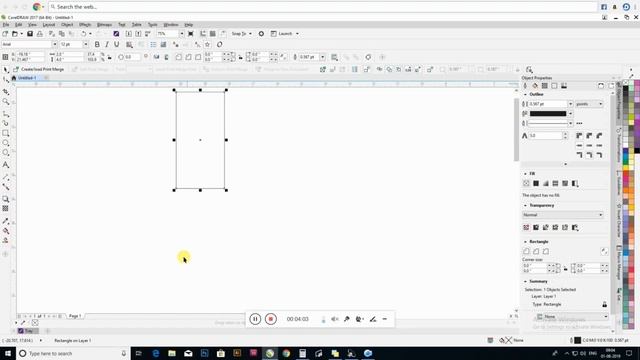Select the Freehand tool
Image resolution: width=640 pixels, height=360 pixels.
(6, 114)
